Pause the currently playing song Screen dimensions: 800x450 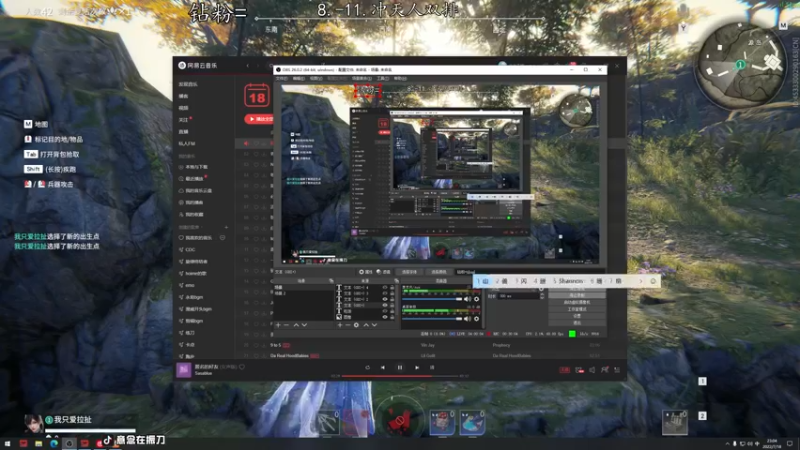400,367
